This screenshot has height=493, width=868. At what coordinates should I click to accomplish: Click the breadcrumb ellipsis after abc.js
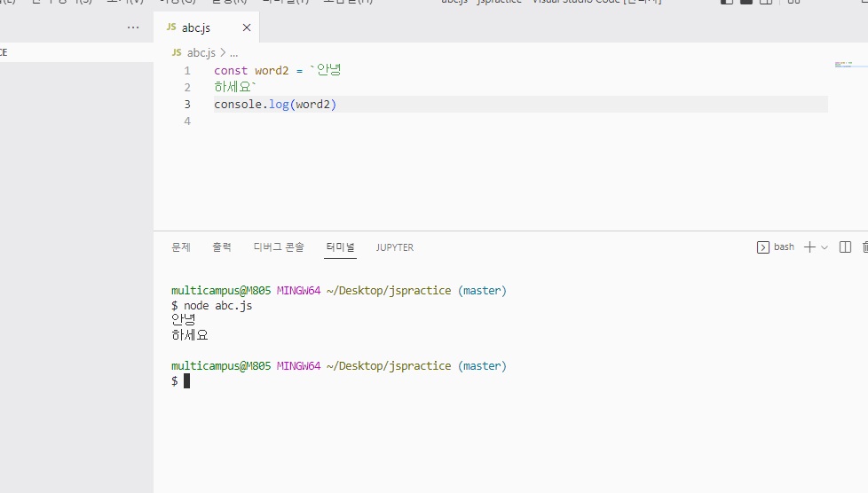click(233, 53)
